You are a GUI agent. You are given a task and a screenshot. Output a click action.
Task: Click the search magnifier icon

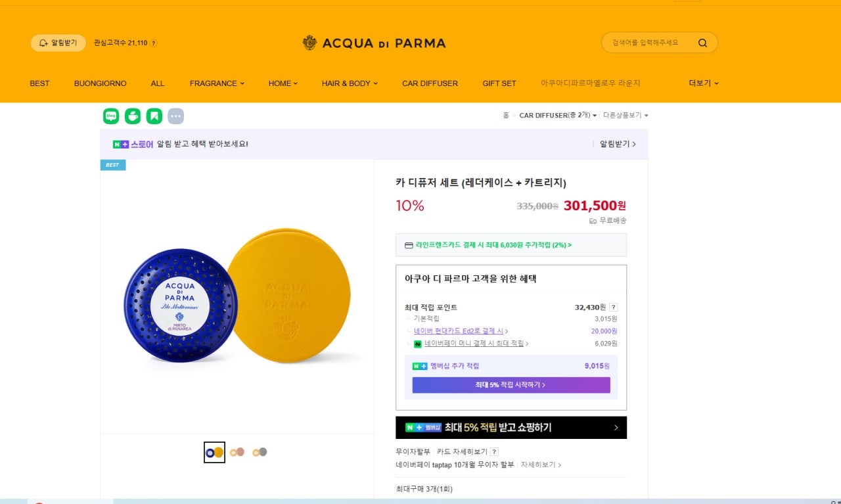coord(703,42)
